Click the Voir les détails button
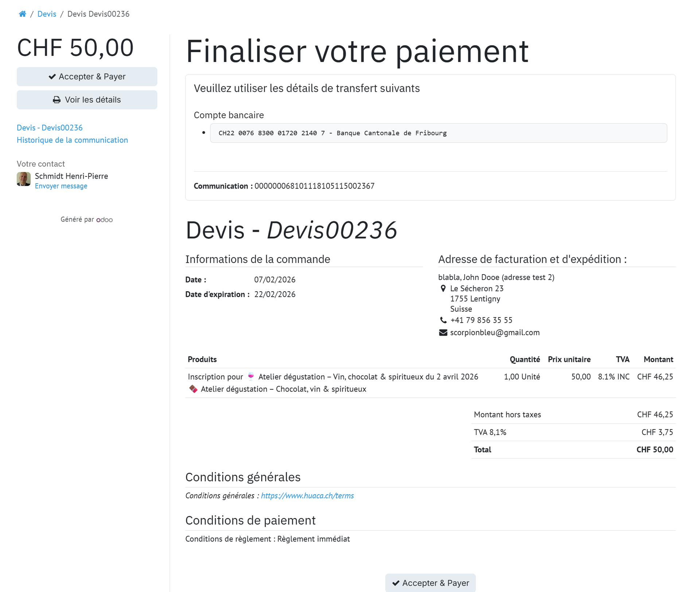 pos(87,100)
